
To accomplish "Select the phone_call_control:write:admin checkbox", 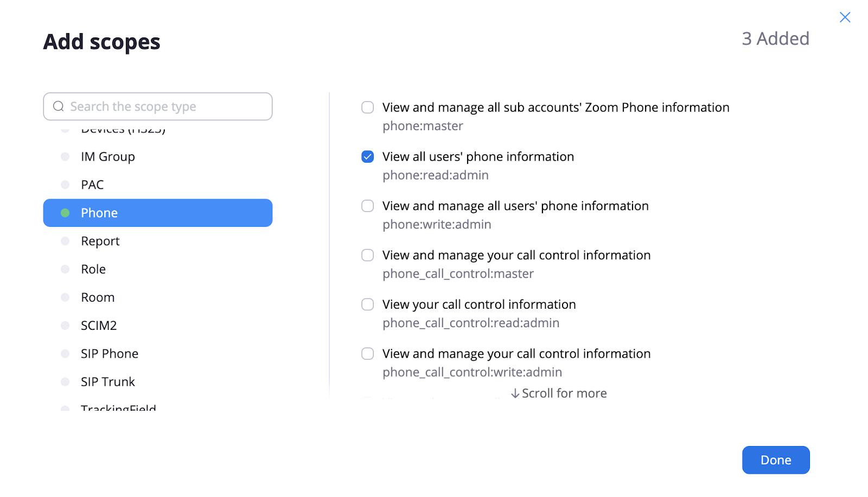I will click(368, 354).
